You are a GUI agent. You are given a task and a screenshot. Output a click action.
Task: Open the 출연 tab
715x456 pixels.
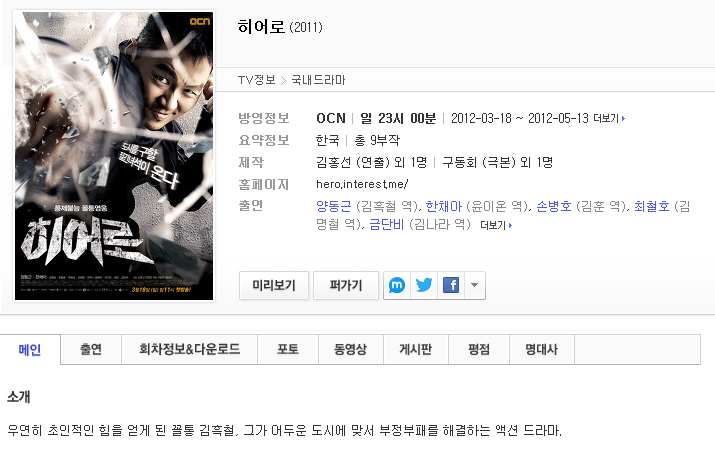91,349
